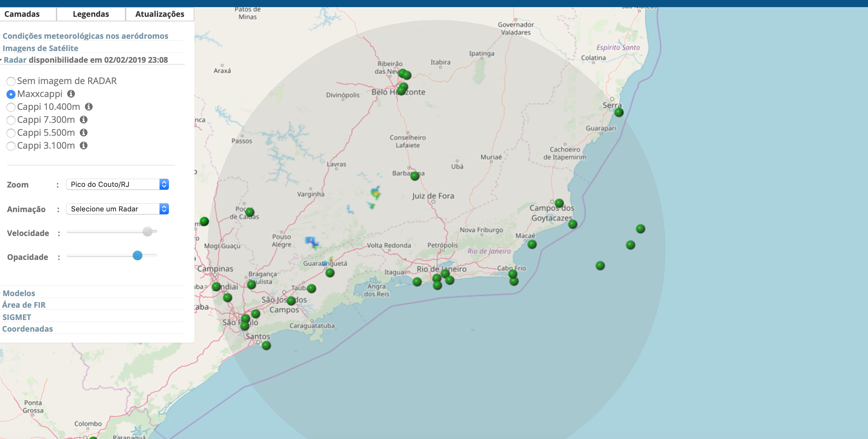Click the aerodrome marker at Macaé

(532, 244)
